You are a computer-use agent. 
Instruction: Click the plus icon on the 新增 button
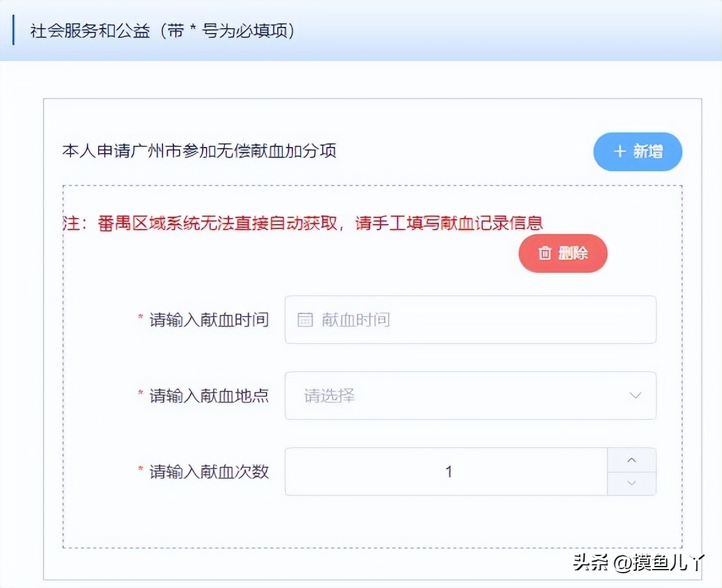coord(619,151)
